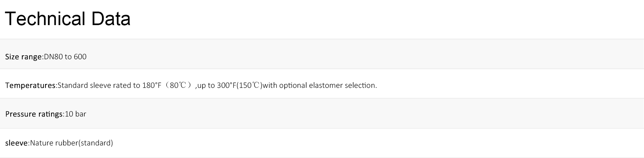The height and width of the screenshot is (158, 644).
Task: Click the Temperatures table row
Action: 322,84
